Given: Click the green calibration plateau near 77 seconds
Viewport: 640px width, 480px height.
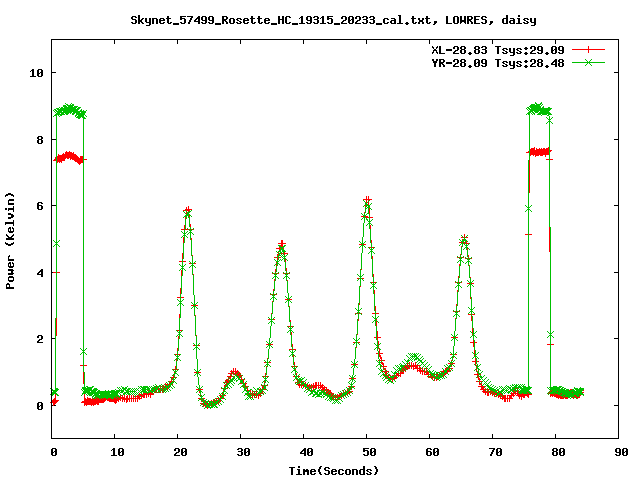Looking at the screenshot, I should (539, 109).
